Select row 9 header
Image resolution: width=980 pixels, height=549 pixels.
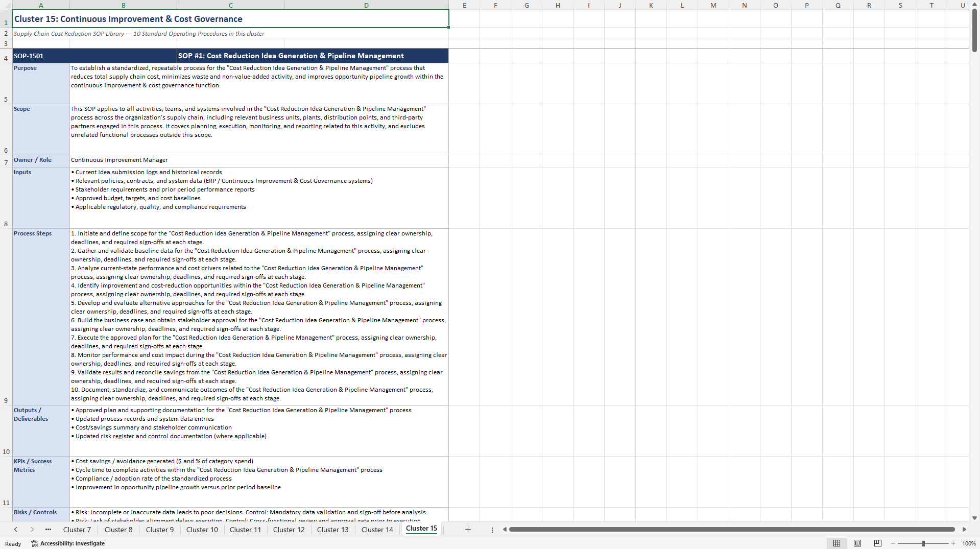pos(6,317)
